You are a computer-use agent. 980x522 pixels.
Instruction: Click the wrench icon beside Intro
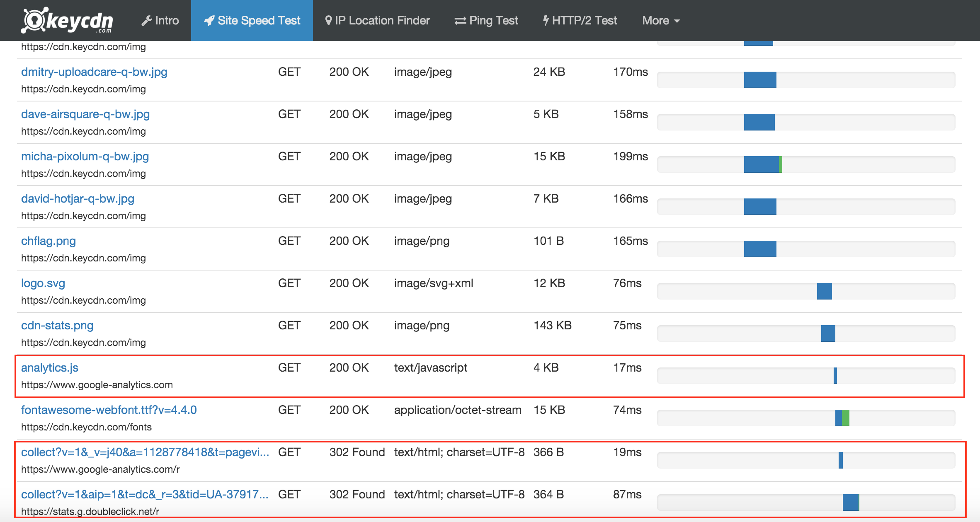pos(147,21)
